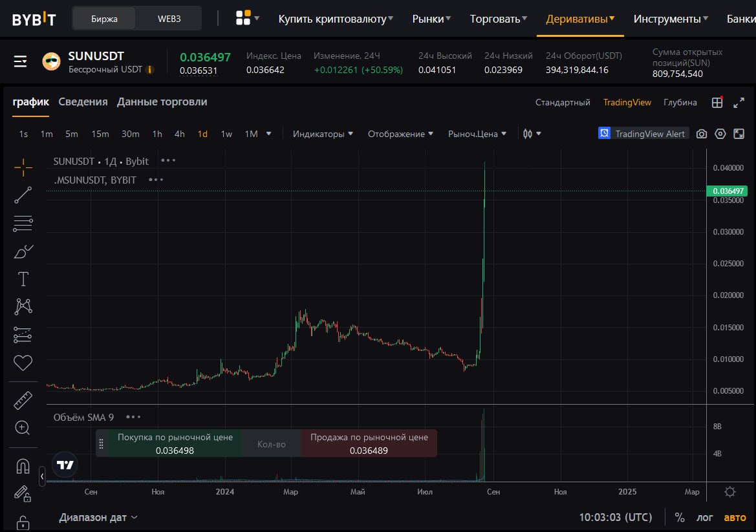Click the Кол-во quantity field
This screenshot has width=756, height=532.
point(272,444)
